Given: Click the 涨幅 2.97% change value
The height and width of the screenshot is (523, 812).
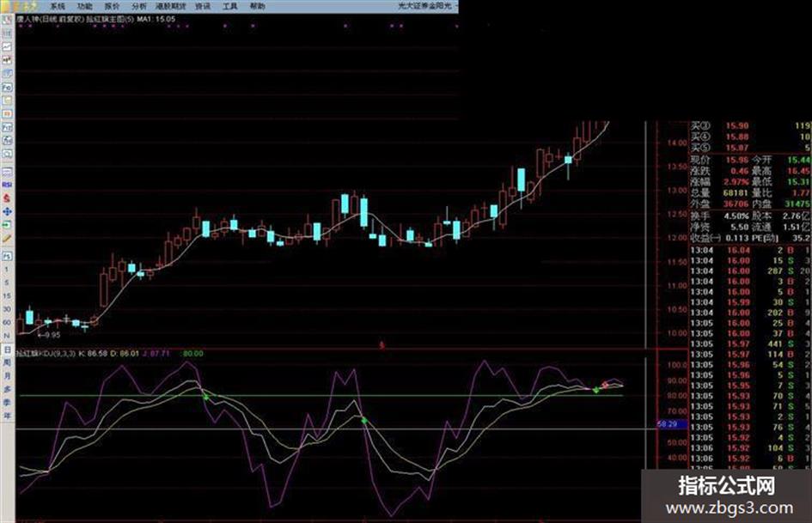Looking at the screenshot, I should 736,182.
